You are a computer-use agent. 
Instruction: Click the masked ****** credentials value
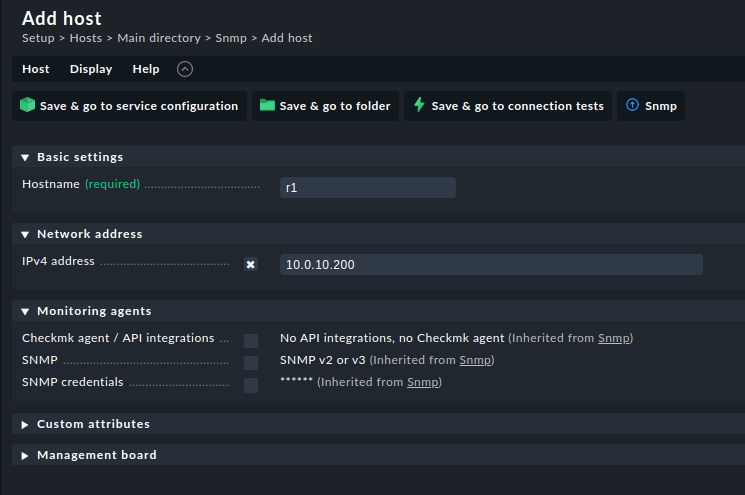point(296,380)
